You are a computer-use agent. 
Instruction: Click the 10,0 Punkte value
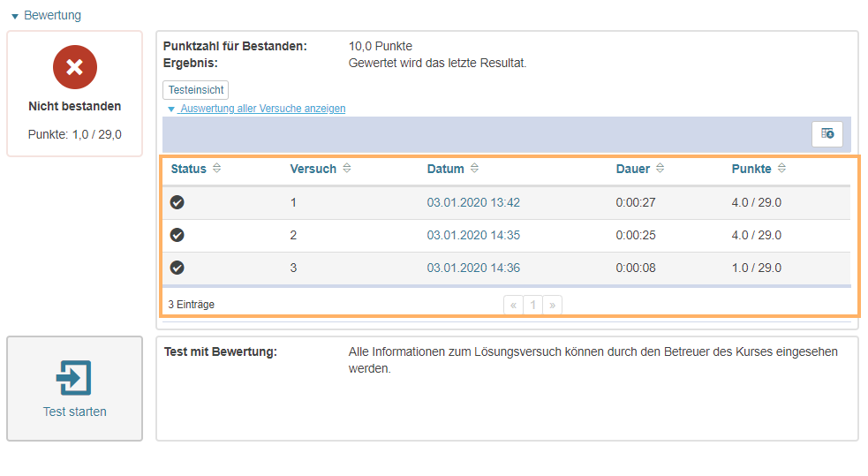[381, 46]
